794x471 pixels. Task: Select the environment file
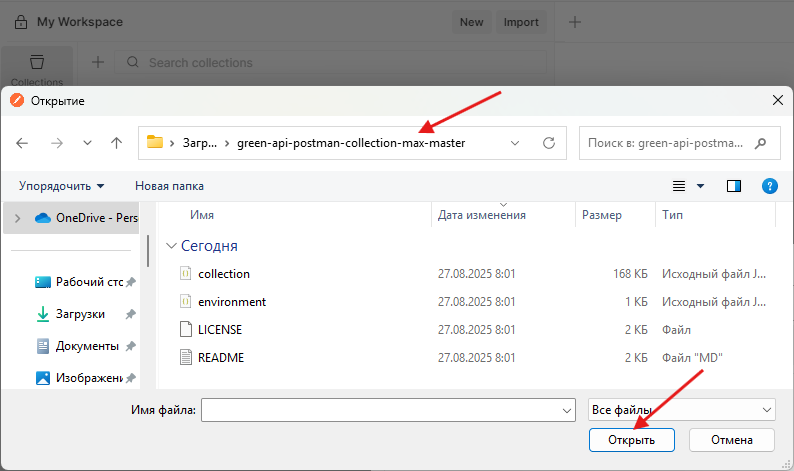[232, 301]
